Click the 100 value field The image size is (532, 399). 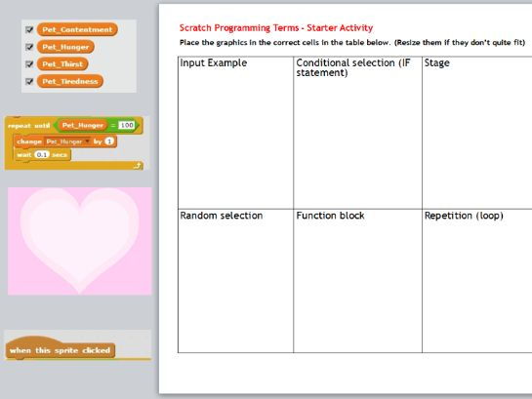coord(127,126)
